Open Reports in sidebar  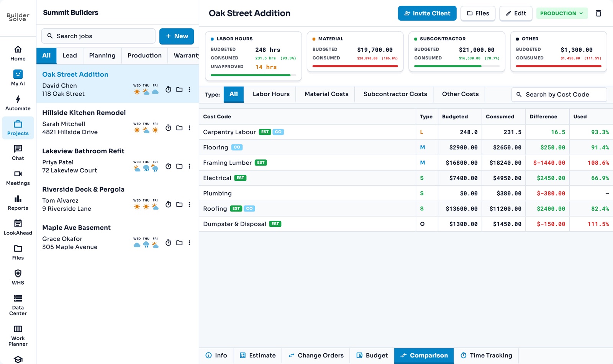[x=18, y=203]
